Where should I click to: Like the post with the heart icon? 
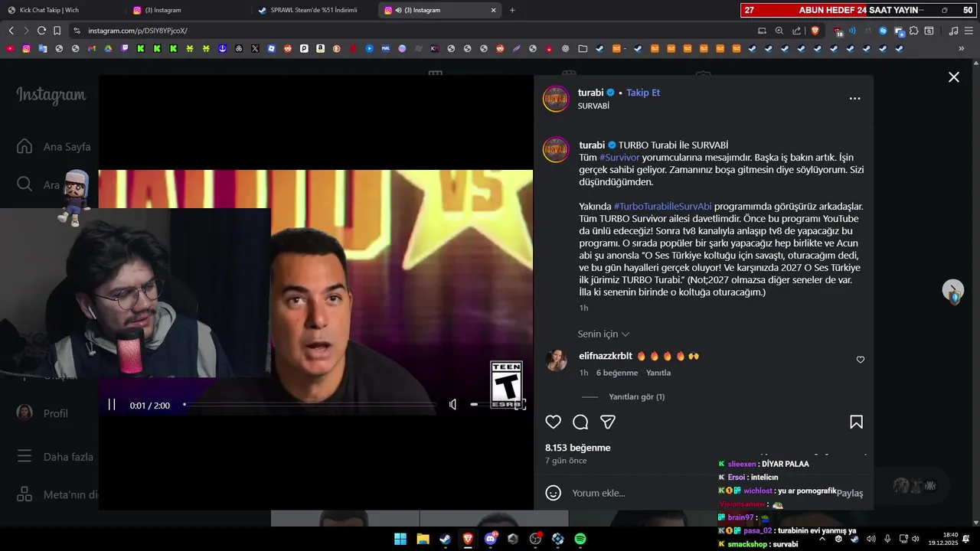coord(554,422)
